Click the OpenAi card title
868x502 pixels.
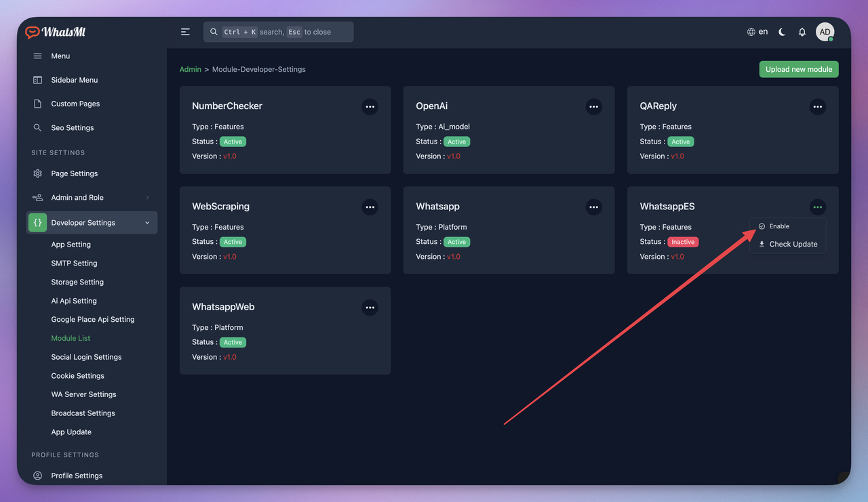(x=431, y=106)
